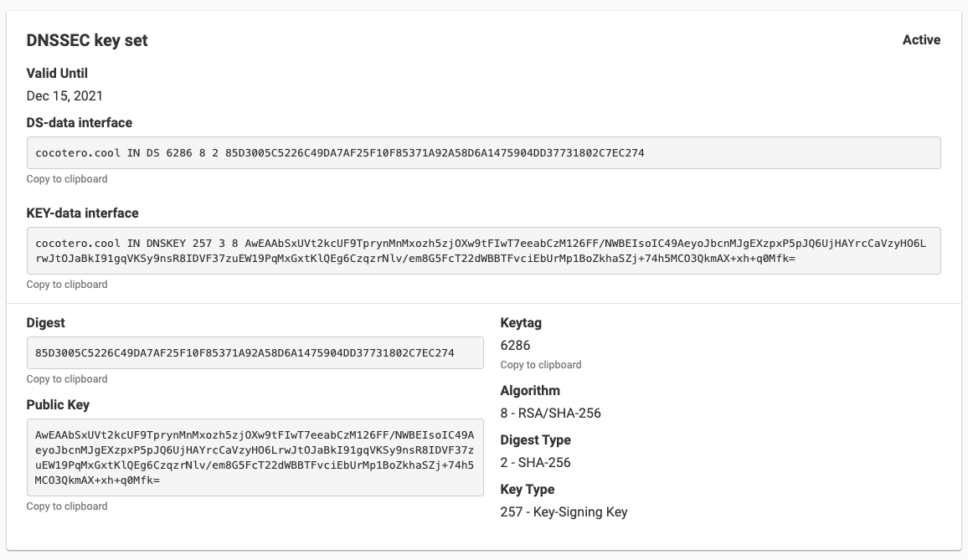This screenshot has width=968, height=560.
Task: Copy the Digest value to clipboard
Action: 67,378
